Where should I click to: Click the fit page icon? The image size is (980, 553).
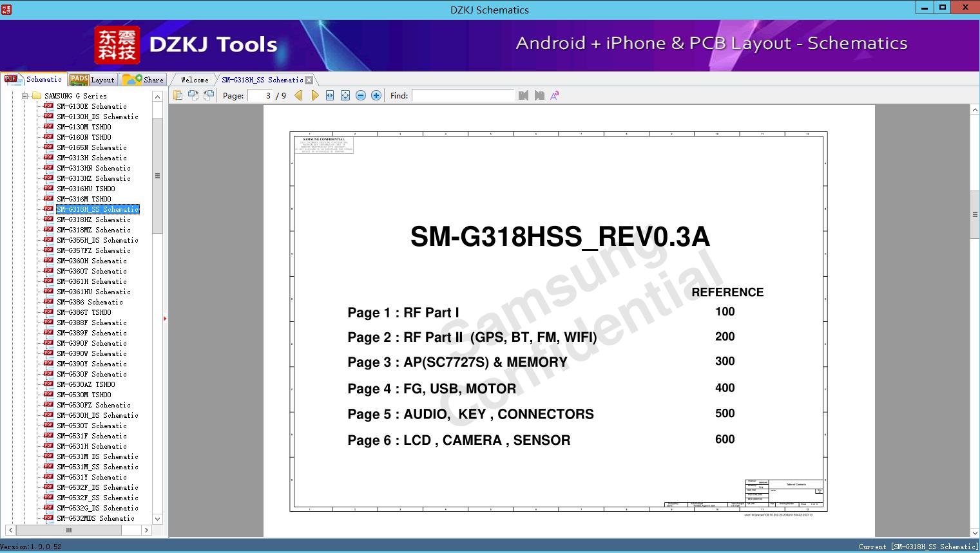pos(345,95)
